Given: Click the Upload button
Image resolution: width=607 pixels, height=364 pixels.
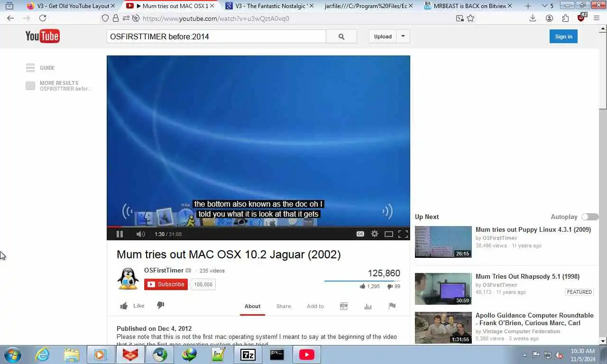Looking at the screenshot, I should point(383,36).
